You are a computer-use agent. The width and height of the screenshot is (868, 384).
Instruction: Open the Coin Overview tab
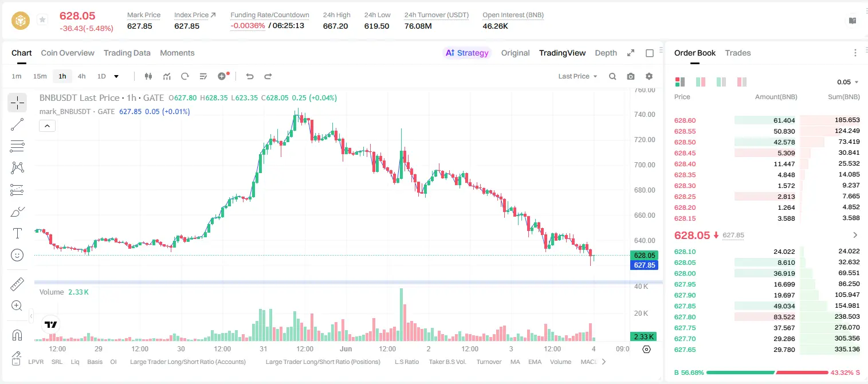click(x=68, y=53)
